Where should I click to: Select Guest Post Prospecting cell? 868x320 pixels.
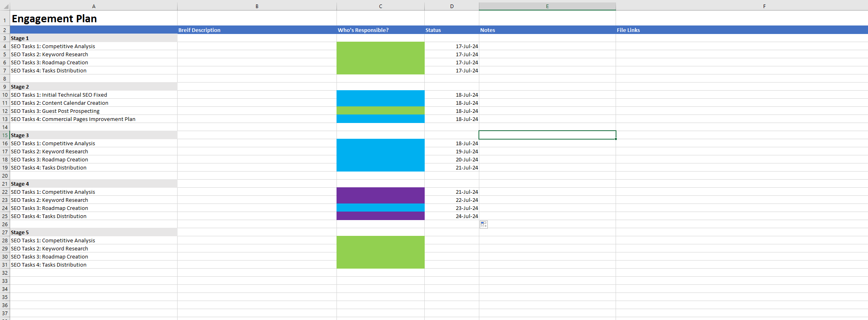(x=94, y=111)
